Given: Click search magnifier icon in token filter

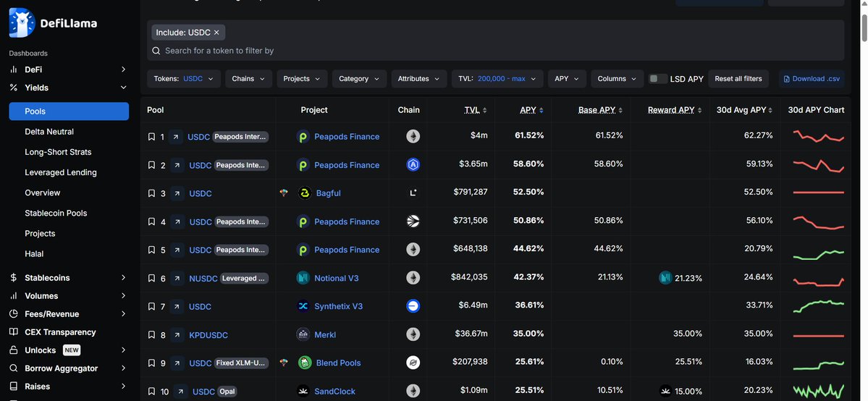Looking at the screenshot, I should click(156, 51).
